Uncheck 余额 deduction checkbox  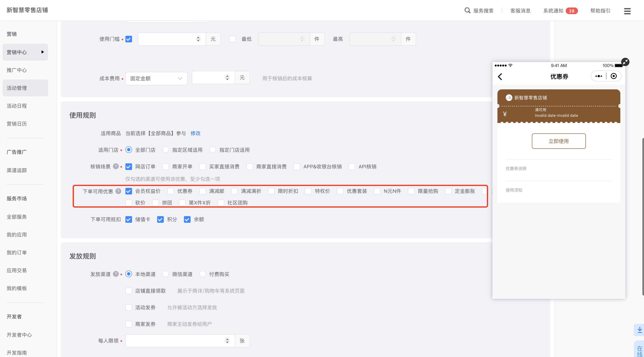click(187, 219)
